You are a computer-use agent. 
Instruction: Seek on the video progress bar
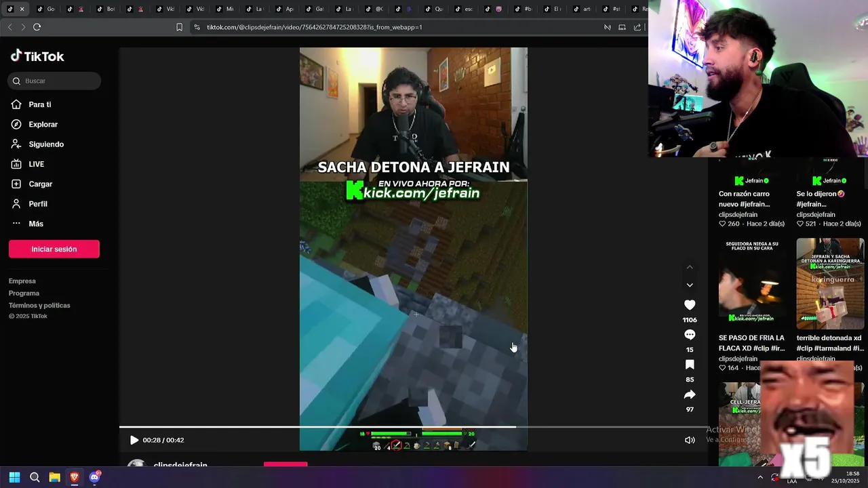tap(414, 427)
